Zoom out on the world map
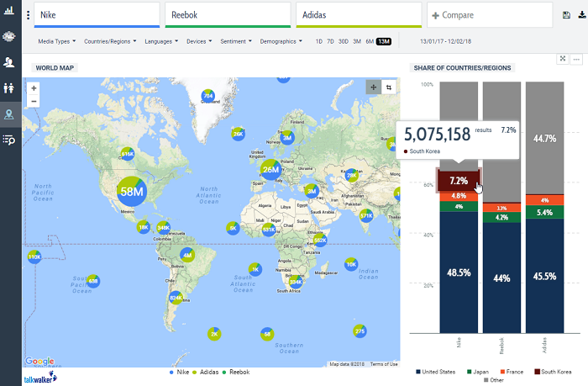The height and width of the screenshot is (386, 588). point(34,101)
